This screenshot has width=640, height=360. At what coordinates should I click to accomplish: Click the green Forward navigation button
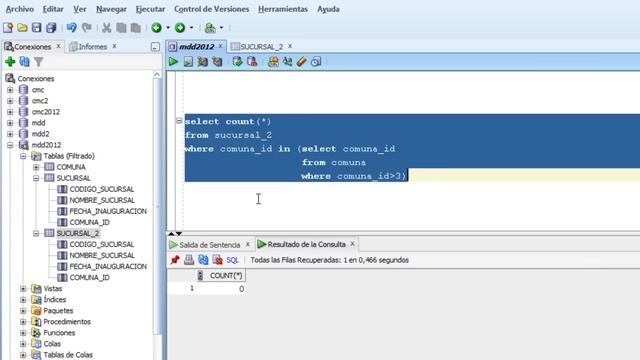(x=180, y=28)
